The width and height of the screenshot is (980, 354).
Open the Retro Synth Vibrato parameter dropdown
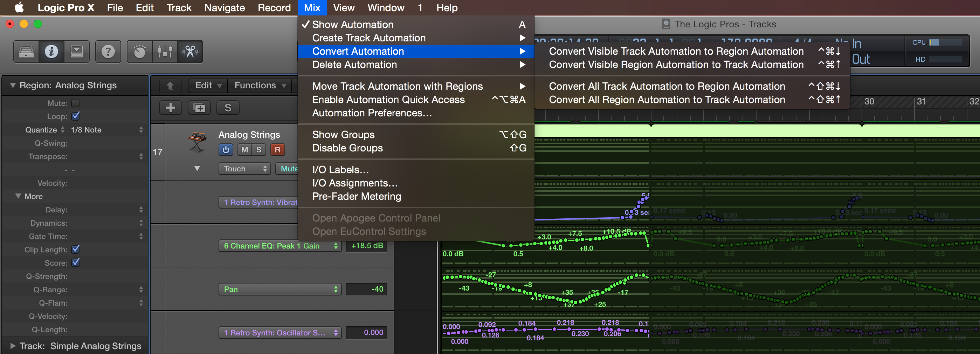coord(258,203)
